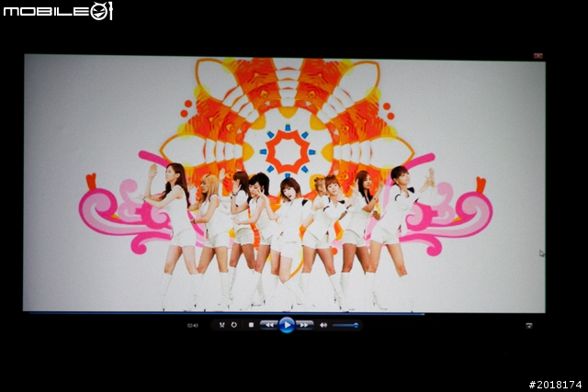Viewport: 588px width, 392px height.
Task: Mute the player volume
Action: (323, 325)
